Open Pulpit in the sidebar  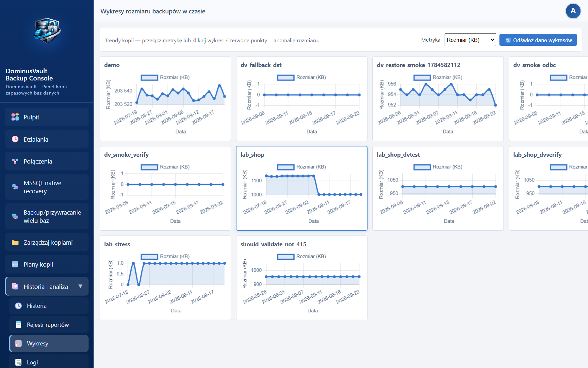pos(47,117)
